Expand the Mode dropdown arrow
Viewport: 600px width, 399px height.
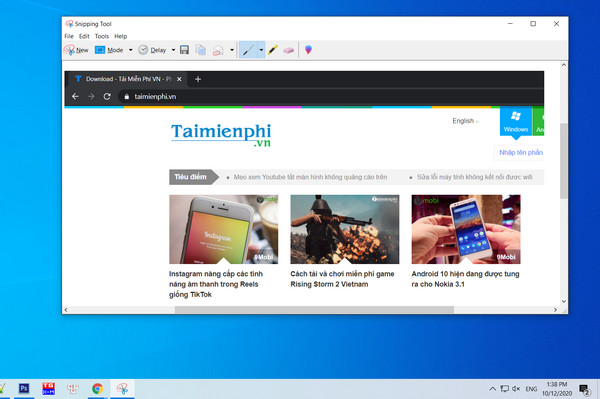(130, 50)
